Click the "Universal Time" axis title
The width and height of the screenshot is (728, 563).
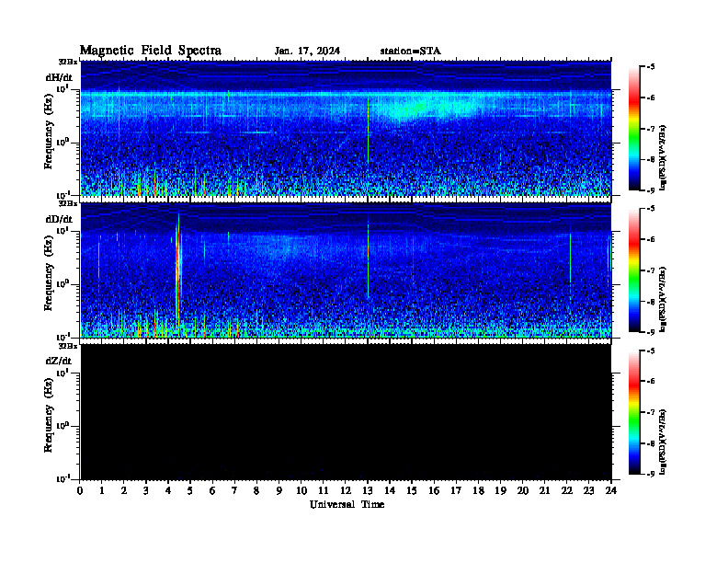(347, 504)
